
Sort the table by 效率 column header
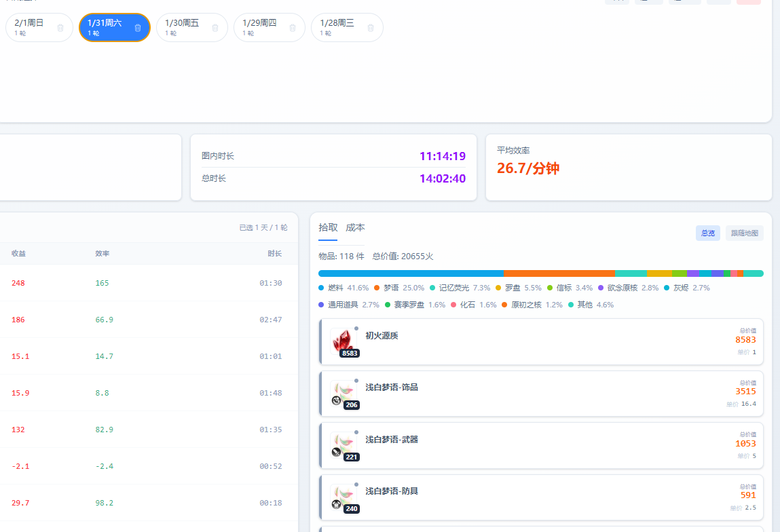[103, 254]
